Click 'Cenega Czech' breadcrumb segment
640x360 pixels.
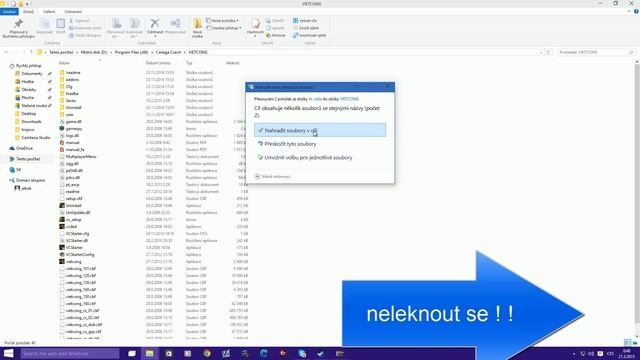[169, 52]
